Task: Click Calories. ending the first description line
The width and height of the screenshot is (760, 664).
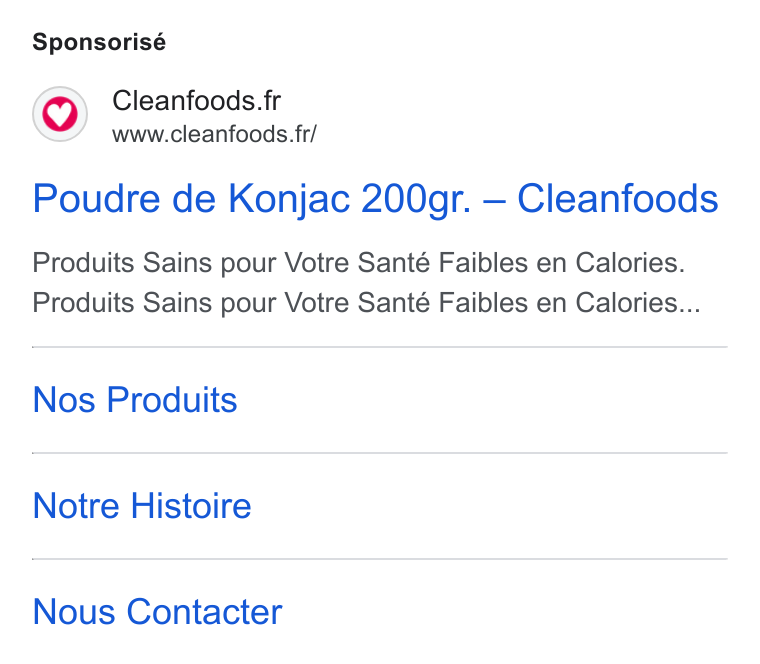Action: coord(630,263)
